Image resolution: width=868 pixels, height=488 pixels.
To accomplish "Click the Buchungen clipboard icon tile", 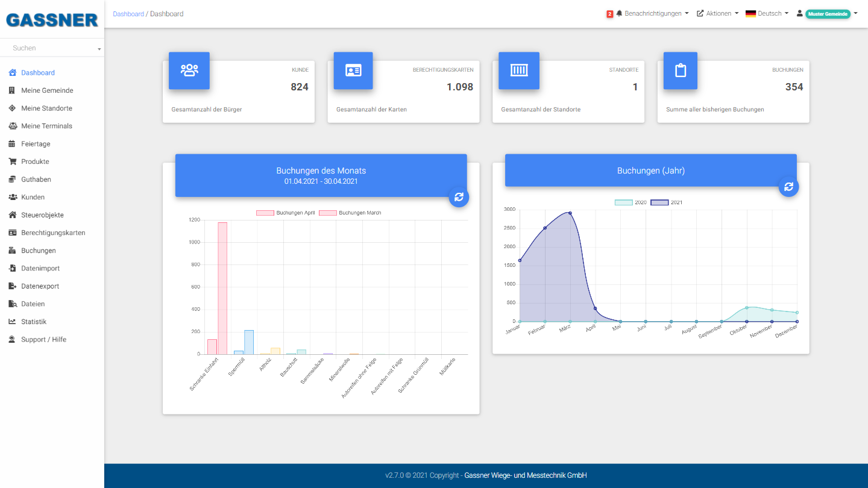I will (x=681, y=70).
